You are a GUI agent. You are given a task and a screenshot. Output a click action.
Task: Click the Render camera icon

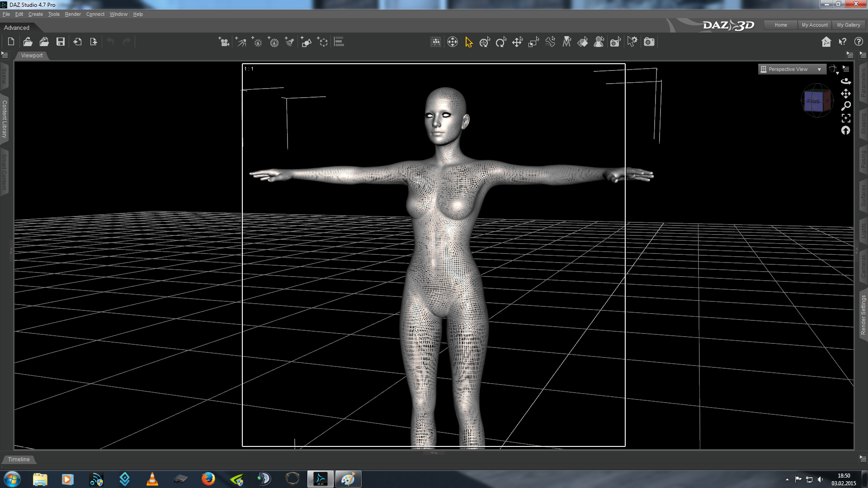[649, 42]
